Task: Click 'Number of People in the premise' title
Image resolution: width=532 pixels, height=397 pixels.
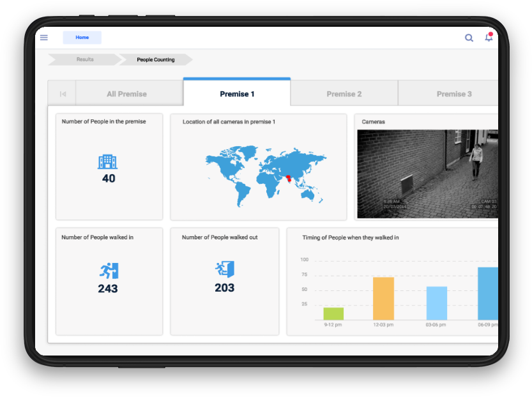Action: point(104,121)
